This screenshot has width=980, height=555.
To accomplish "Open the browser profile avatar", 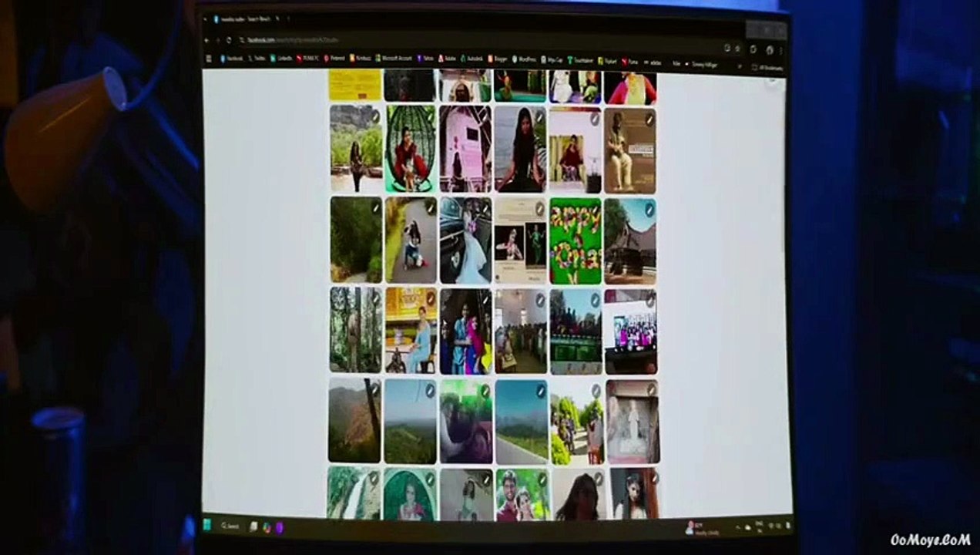I will pyautogui.click(x=769, y=49).
